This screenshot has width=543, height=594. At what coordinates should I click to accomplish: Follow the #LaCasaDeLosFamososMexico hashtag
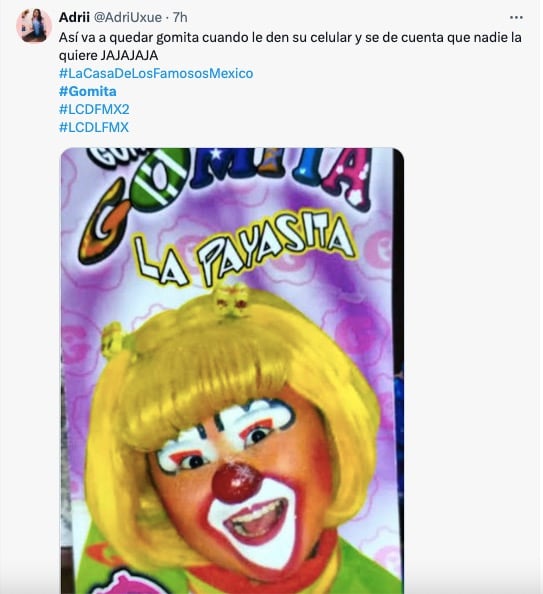pos(156,73)
